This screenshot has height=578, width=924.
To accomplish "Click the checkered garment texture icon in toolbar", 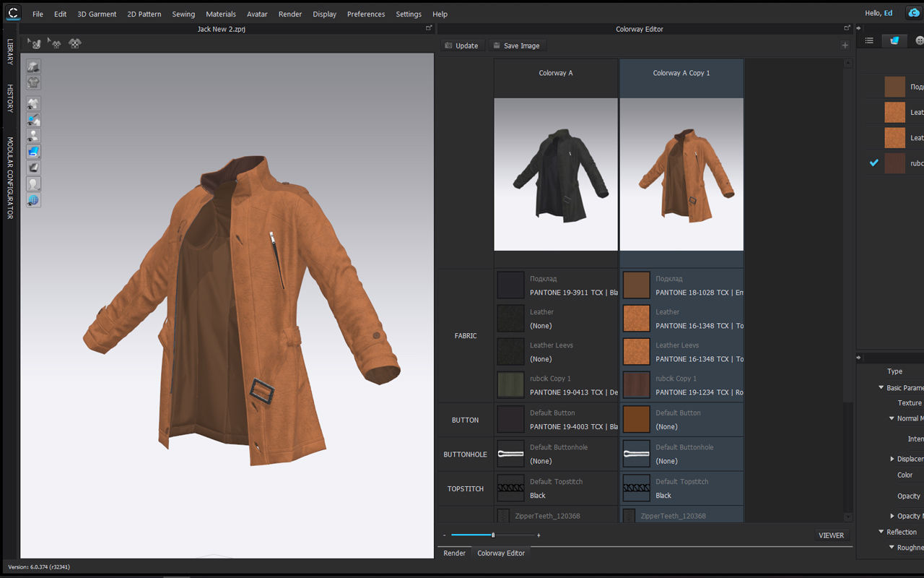I will coord(74,43).
